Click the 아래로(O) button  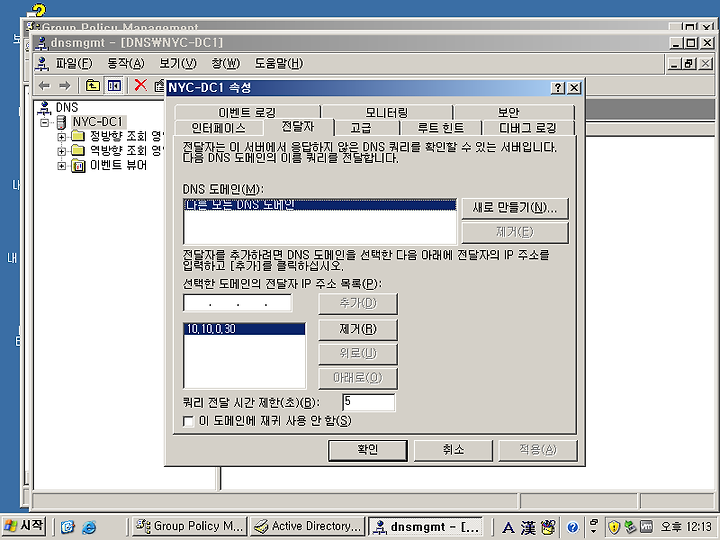(358, 378)
